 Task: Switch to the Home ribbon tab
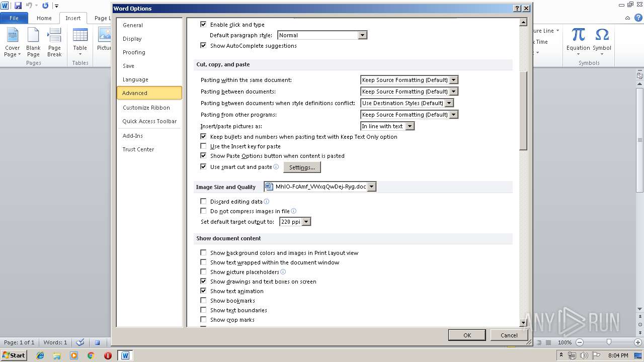pos(44,18)
